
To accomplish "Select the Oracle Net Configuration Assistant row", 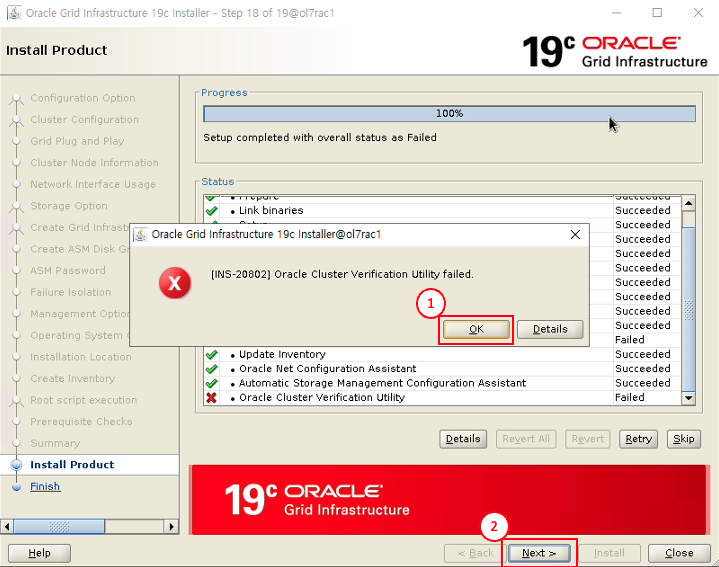I will point(442,369).
